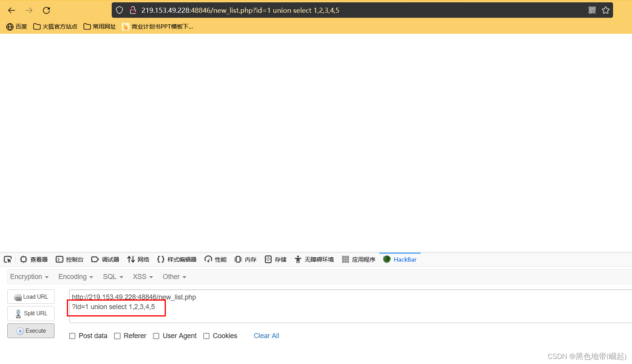Enable the Post data checkbox
The image size is (632, 364).
(72, 336)
